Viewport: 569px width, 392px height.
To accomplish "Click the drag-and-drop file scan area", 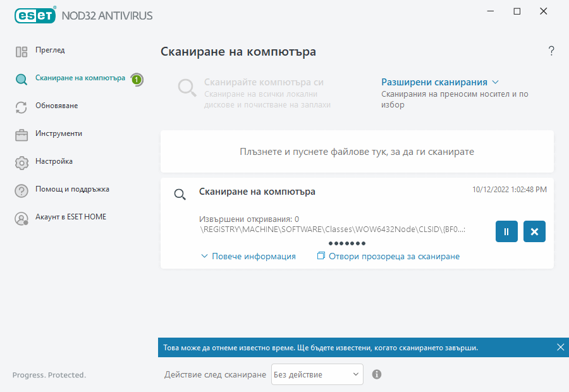I will [x=356, y=152].
